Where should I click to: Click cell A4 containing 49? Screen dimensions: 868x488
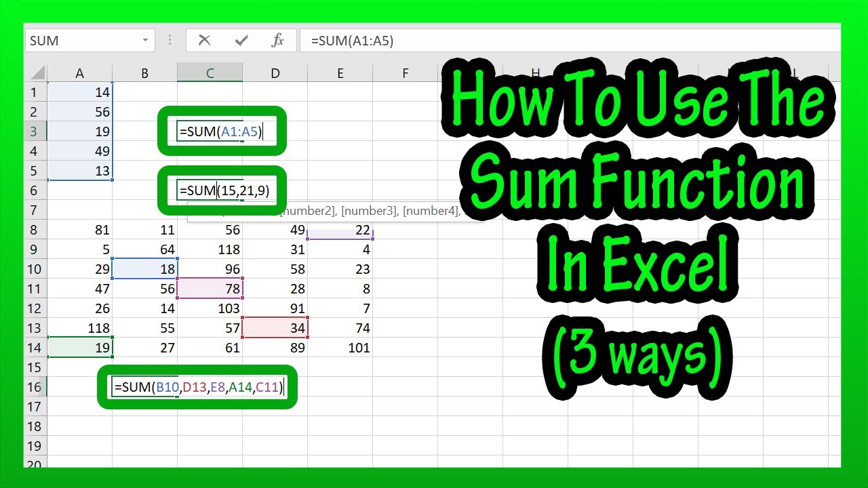pos(80,151)
